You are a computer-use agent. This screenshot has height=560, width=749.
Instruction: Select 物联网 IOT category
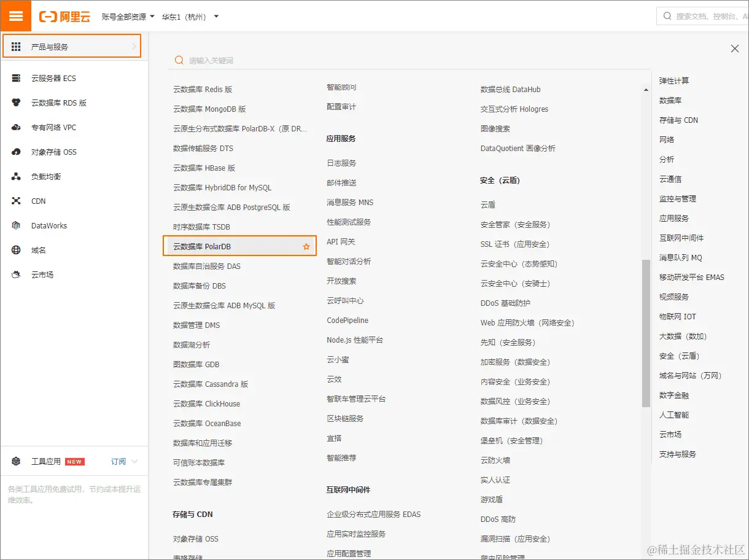pos(678,316)
